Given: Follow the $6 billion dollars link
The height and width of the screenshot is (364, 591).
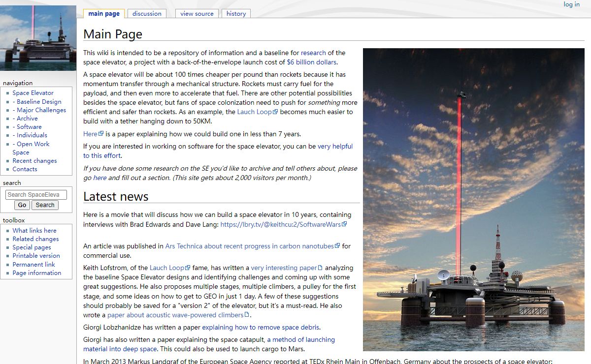Looking at the screenshot, I should coord(311,62).
